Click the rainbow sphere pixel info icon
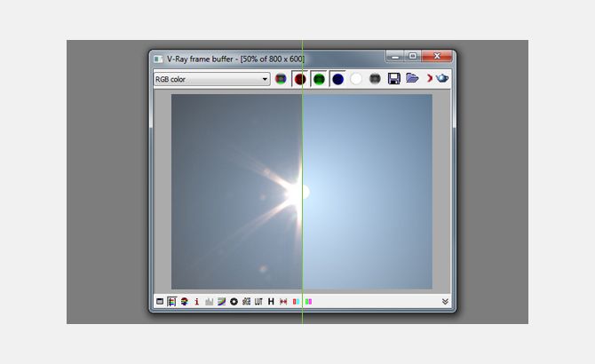Image resolution: width=595 pixels, height=364 pixels. pyautogui.click(x=185, y=302)
